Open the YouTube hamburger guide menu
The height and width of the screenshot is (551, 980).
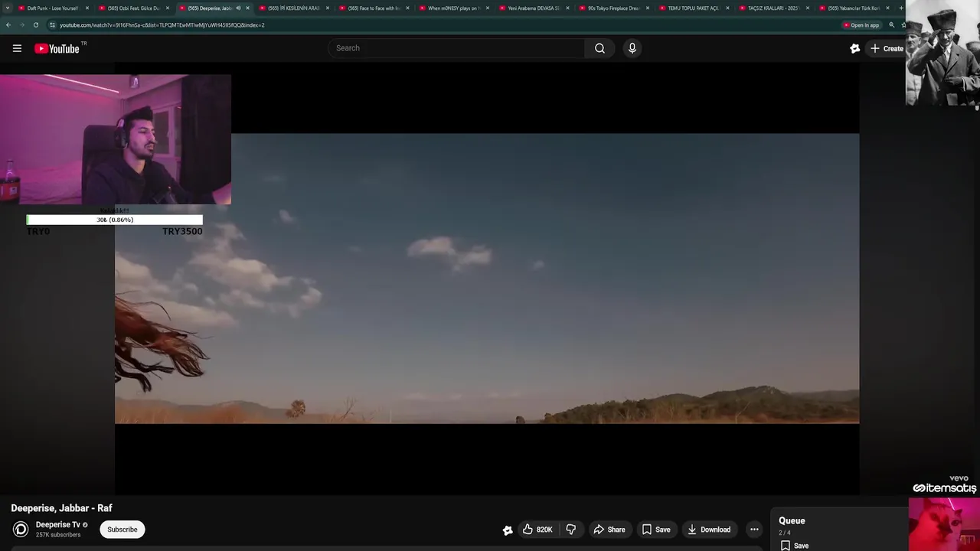click(17, 48)
